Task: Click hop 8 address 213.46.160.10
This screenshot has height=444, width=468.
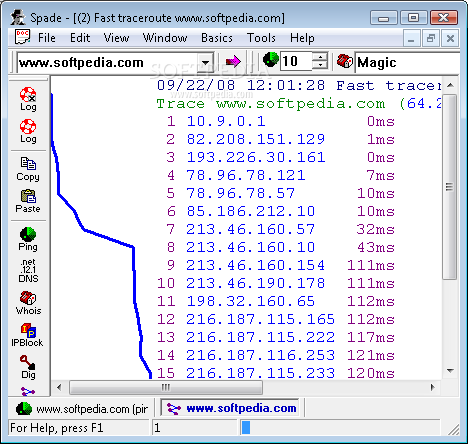Action: pyautogui.click(x=251, y=247)
